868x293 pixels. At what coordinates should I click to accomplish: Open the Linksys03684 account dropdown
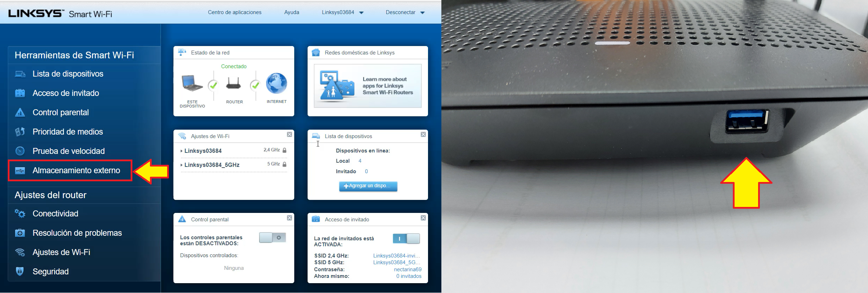[342, 12]
